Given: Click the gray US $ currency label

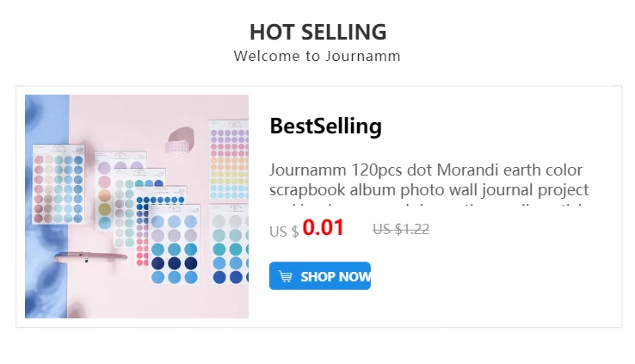Looking at the screenshot, I should [x=284, y=231].
